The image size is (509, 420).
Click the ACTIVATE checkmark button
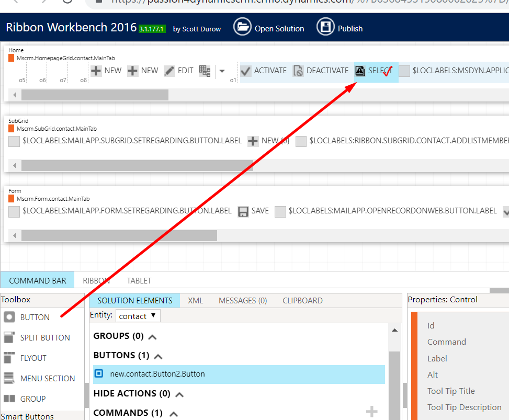[x=245, y=71]
